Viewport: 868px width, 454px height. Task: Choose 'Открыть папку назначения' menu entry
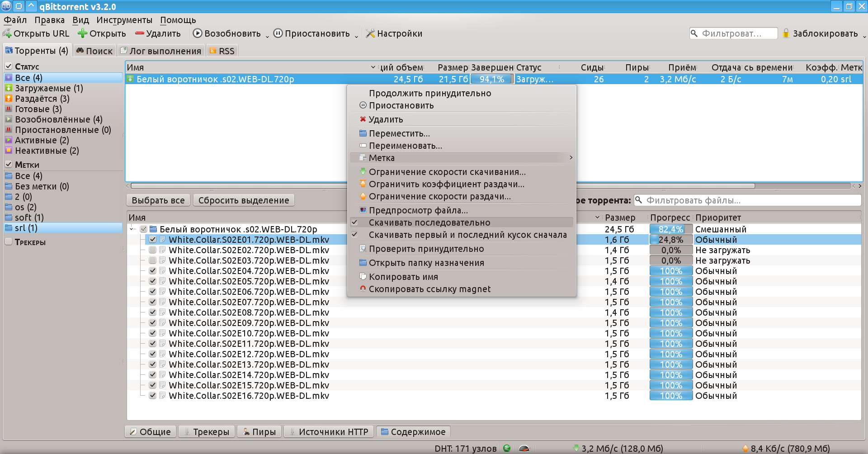462,263
